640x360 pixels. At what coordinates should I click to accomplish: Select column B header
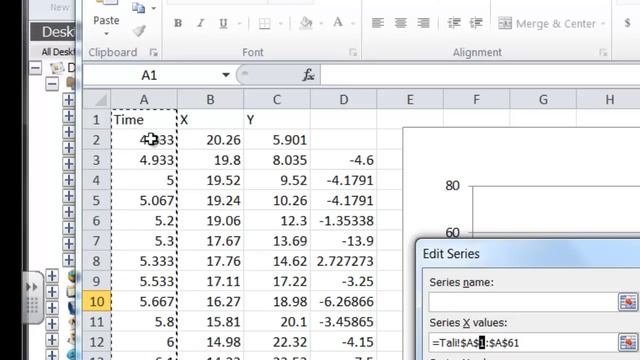point(210,100)
